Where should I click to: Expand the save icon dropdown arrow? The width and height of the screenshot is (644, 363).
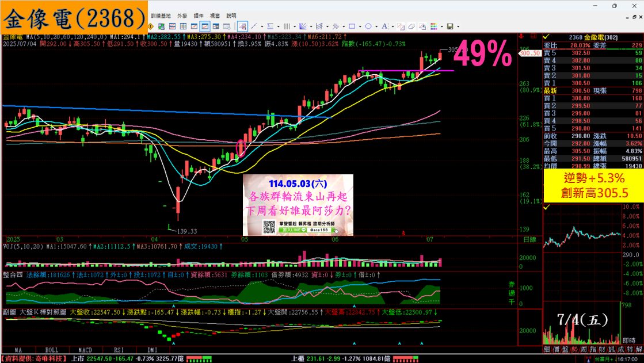click(458, 26)
